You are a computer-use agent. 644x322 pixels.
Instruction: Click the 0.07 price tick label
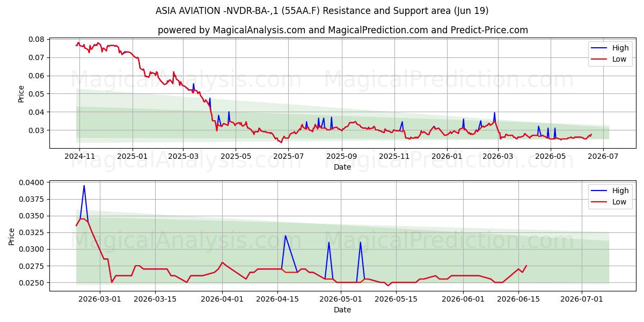(x=36, y=57)
